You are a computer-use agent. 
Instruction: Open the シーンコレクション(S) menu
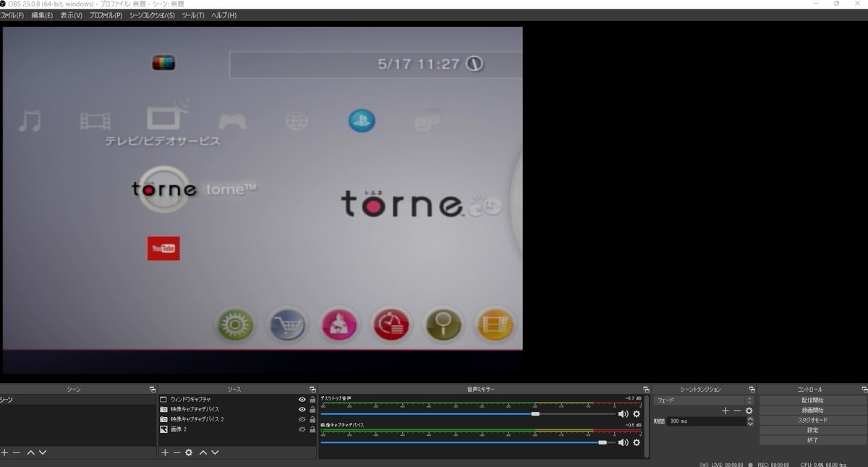[x=152, y=15]
